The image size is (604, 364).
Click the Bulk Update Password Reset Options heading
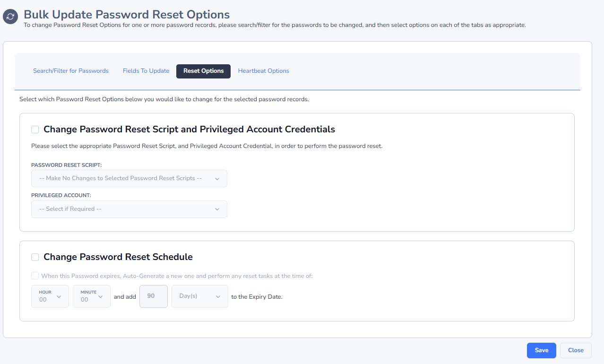pos(127,15)
